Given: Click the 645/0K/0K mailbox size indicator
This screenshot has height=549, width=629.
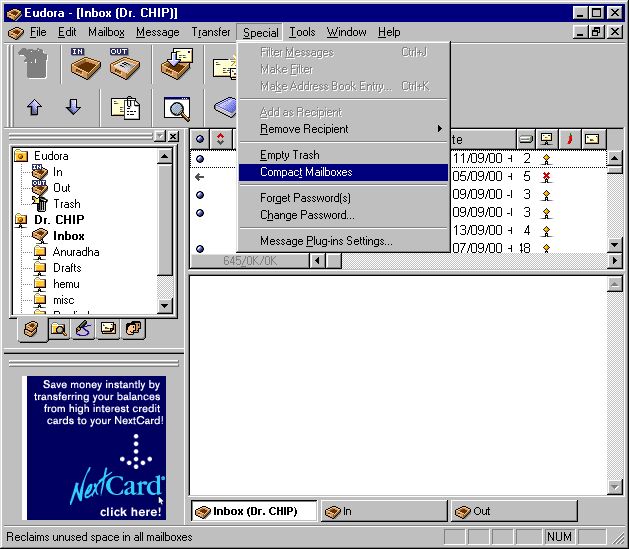Looking at the screenshot, I should pyautogui.click(x=250, y=261).
